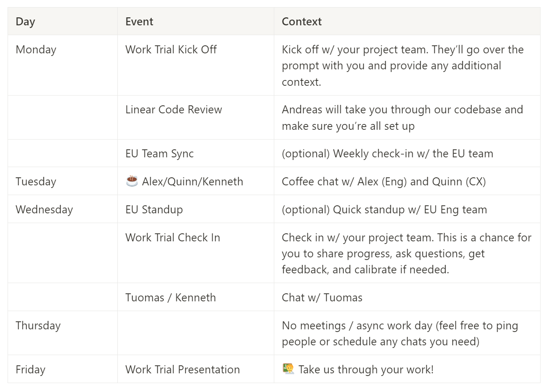Click the Work Trial Presentation cell

coord(196,369)
